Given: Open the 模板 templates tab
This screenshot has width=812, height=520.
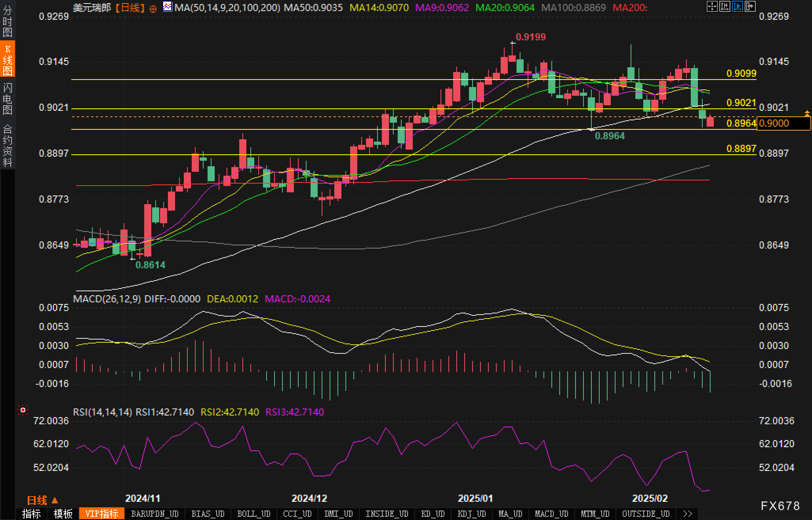Looking at the screenshot, I should 63,514.
